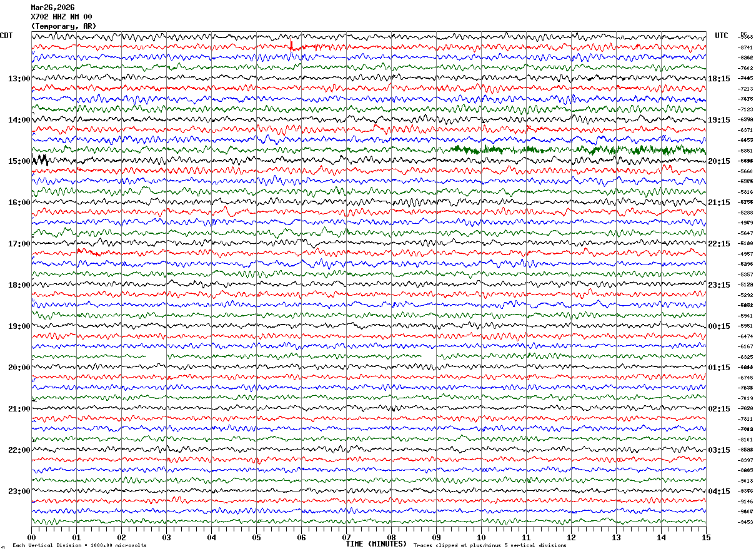
Task: Click the 15 minute tick label
Action: point(705,538)
